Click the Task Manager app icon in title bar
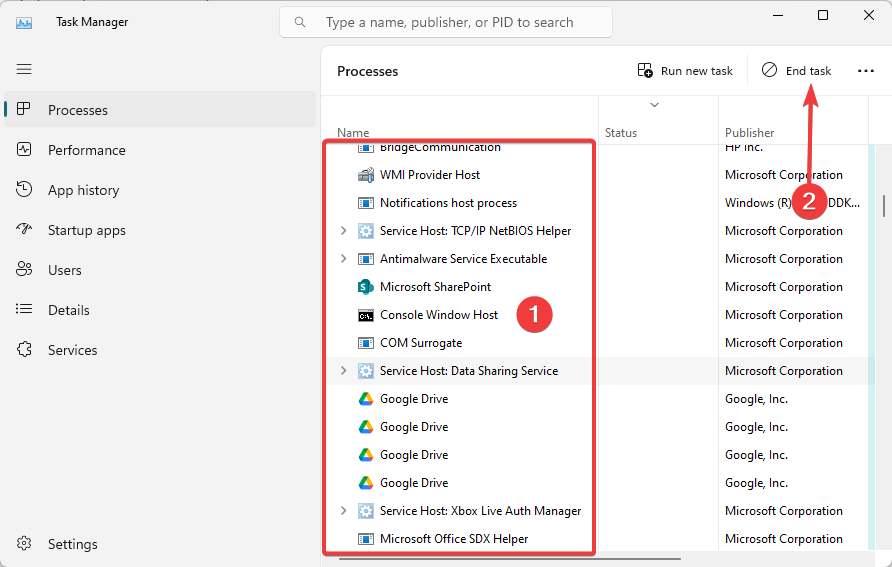Viewport: 892px width, 567px height. pyautogui.click(x=24, y=22)
